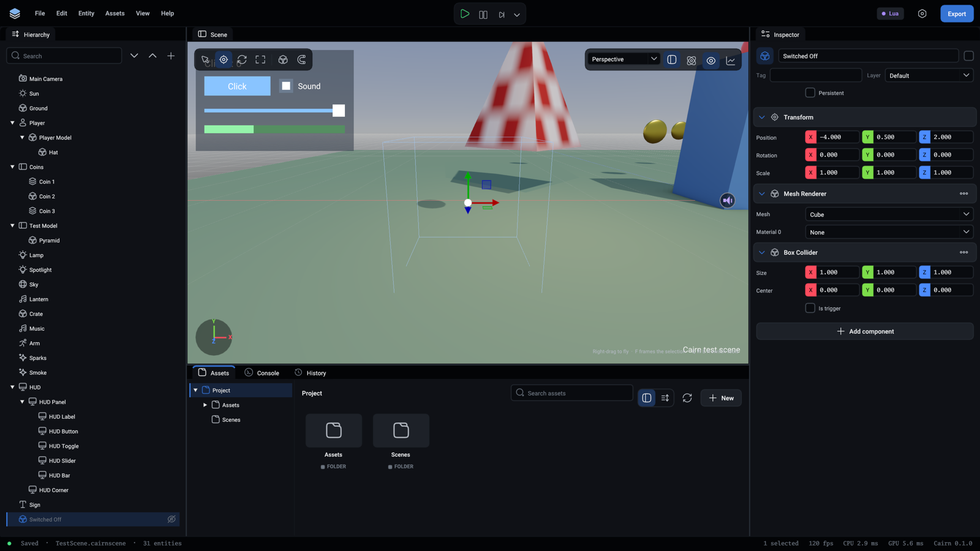Click the audio speaker gizmo in scene

[728, 200]
